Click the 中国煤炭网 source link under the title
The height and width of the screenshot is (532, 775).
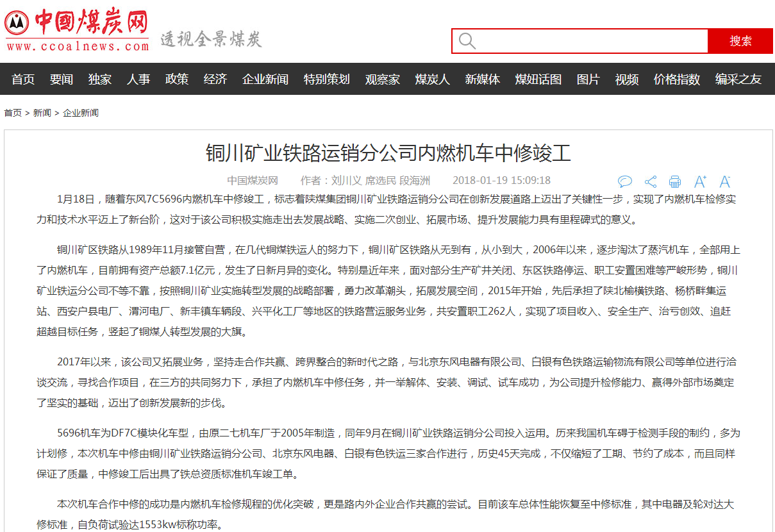[253, 181]
